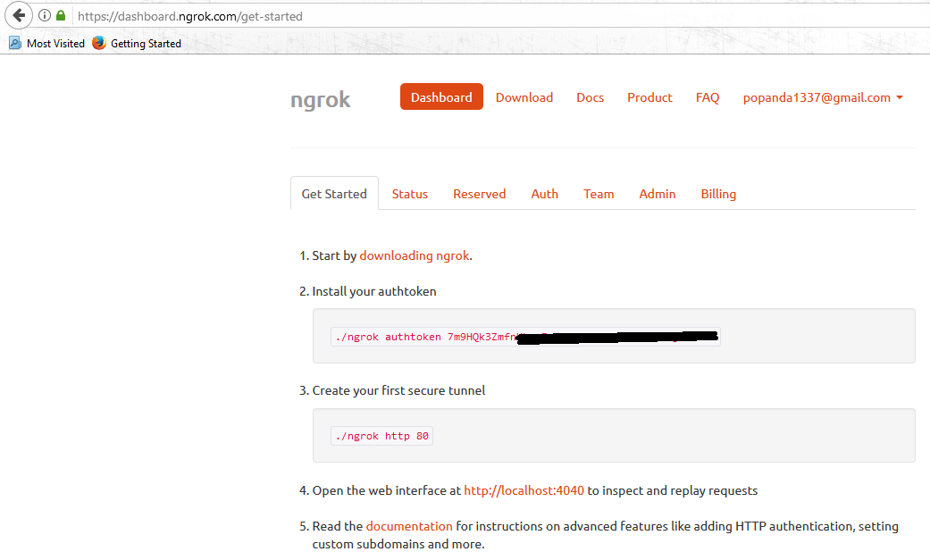Open the FAQ page

coord(708,97)
